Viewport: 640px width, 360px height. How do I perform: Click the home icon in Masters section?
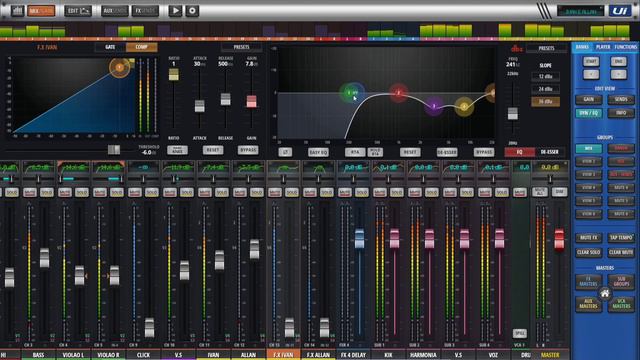tap(605, 293)
